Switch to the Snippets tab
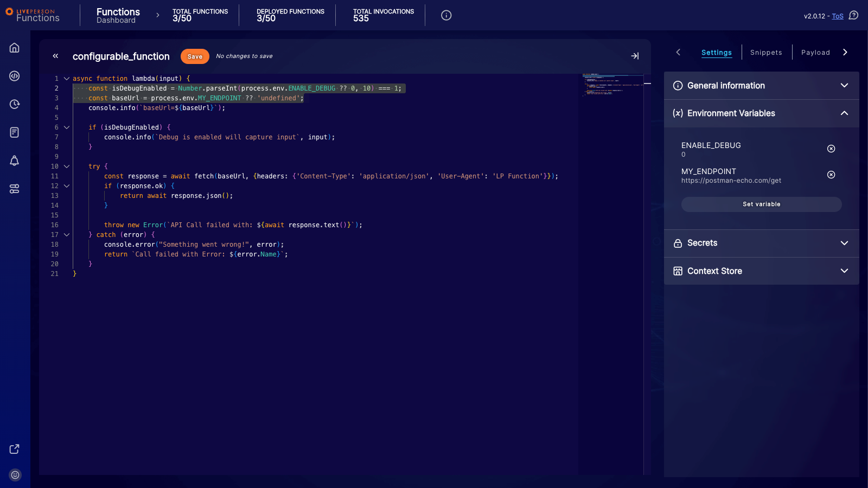Viewport: 868px width, 488px height. [x=766, y=52]
